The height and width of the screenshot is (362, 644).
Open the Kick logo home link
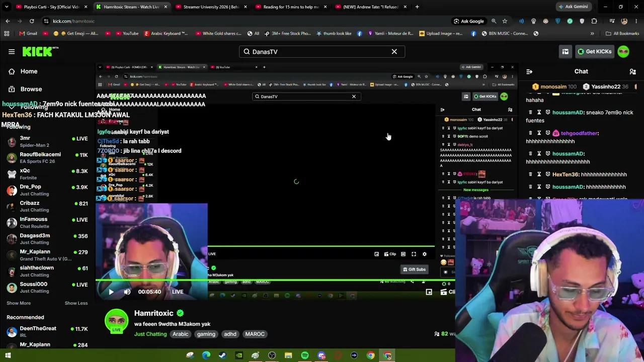pyautogui.click(x=40, y=51)
